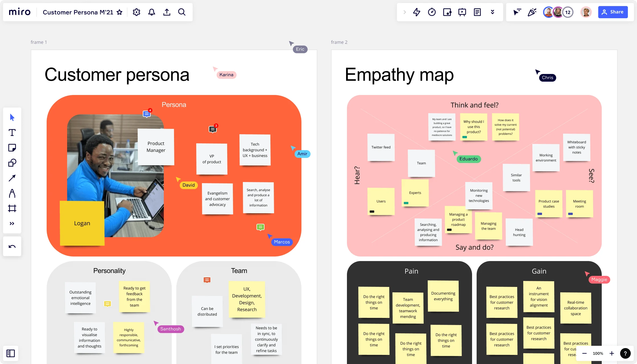
Task: Click the presentation mode icon
Action: pos(462,12)
